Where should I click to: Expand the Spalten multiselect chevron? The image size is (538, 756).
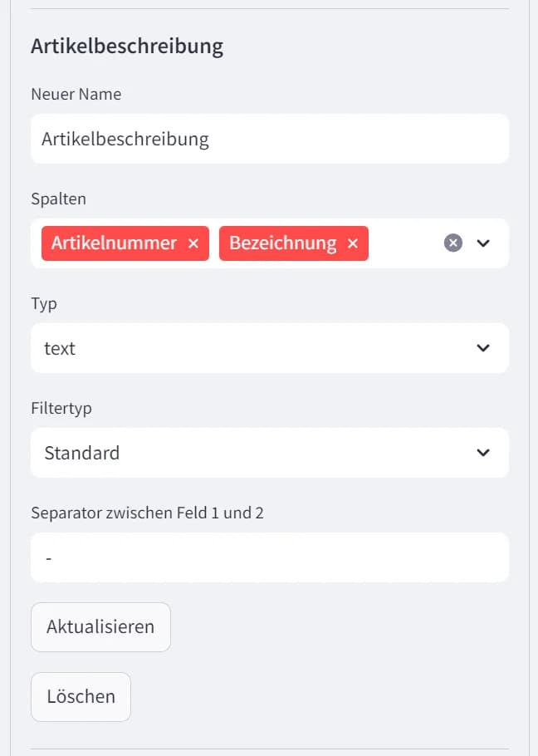[x=484, y=243]
